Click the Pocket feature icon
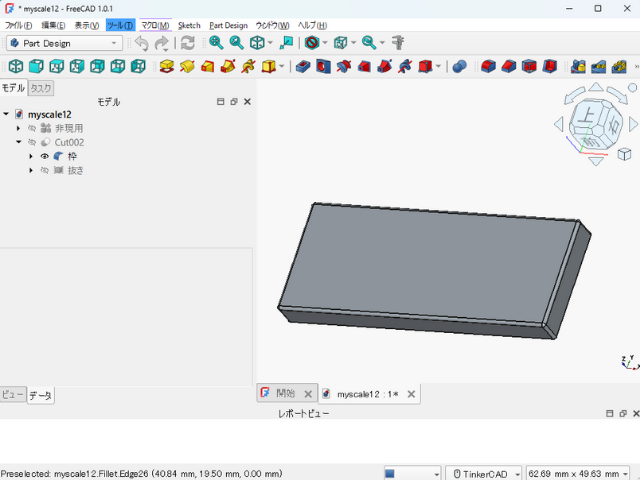Screen dimensions: 640x480 click(301, 67)
